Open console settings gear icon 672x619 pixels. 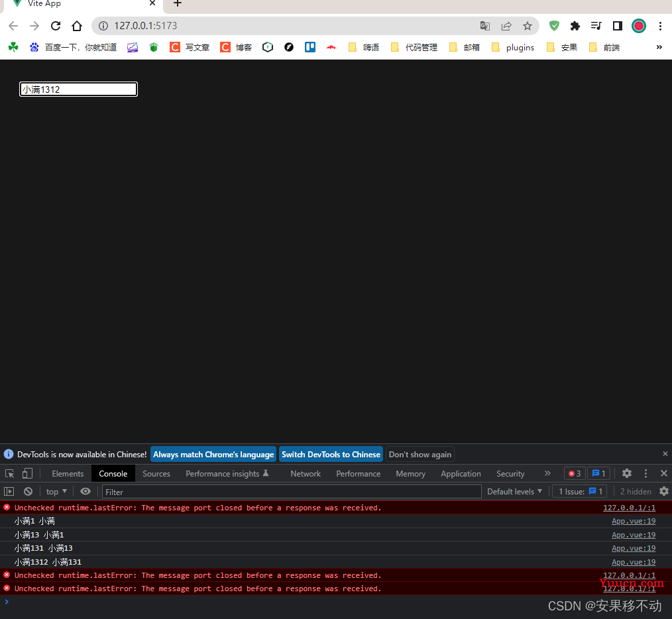[664, 491]
